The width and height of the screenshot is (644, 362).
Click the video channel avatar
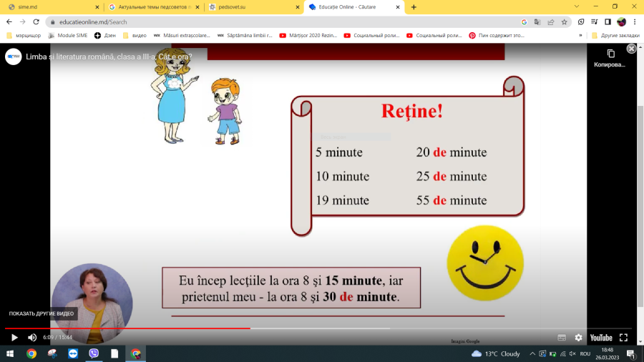[14, 57]
